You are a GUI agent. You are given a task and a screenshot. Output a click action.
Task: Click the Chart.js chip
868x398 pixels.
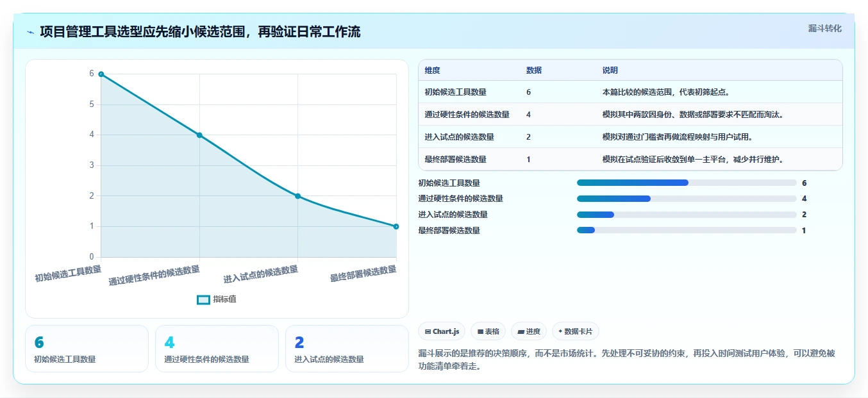tap(442, 331)
